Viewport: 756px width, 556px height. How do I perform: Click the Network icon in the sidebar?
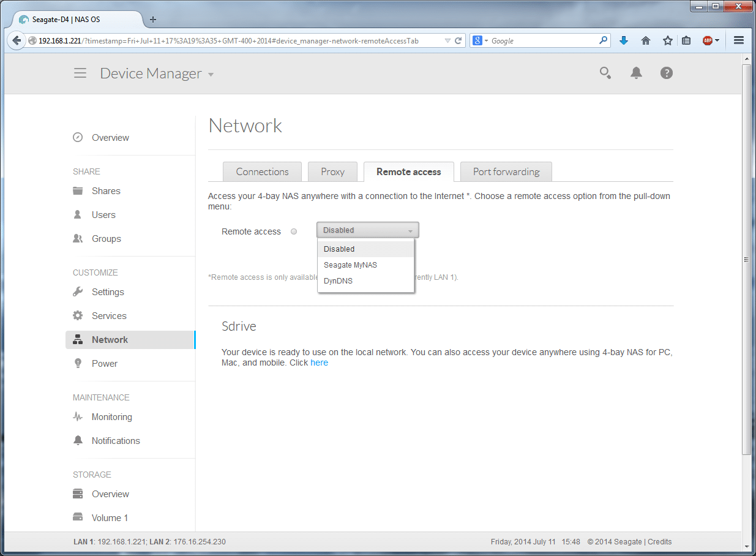78,339
